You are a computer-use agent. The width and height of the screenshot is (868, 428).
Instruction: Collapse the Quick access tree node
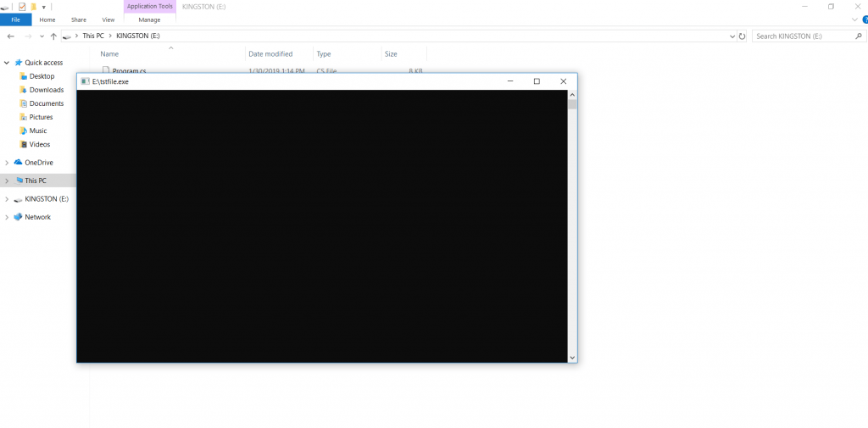coord(7,63)
